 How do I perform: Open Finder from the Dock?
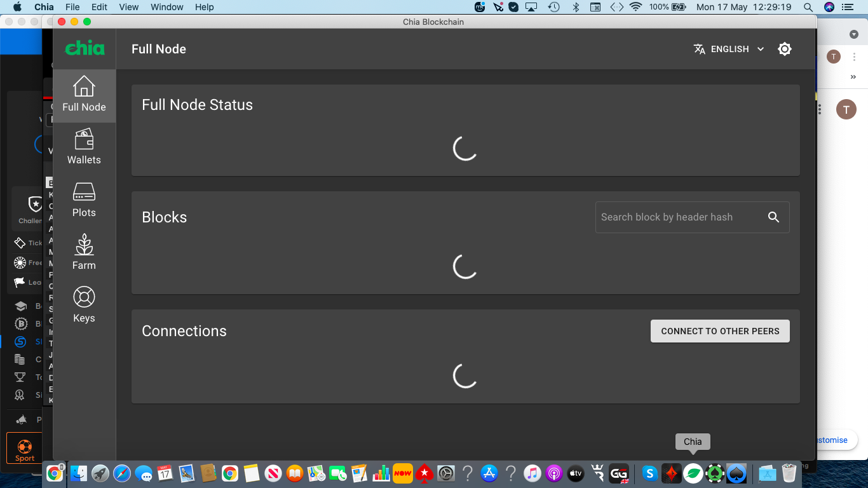tap(78, 473)
